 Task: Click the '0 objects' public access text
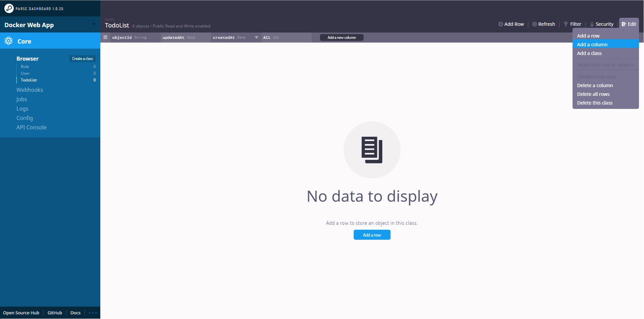pyautogui.click(x=171, y=26)
